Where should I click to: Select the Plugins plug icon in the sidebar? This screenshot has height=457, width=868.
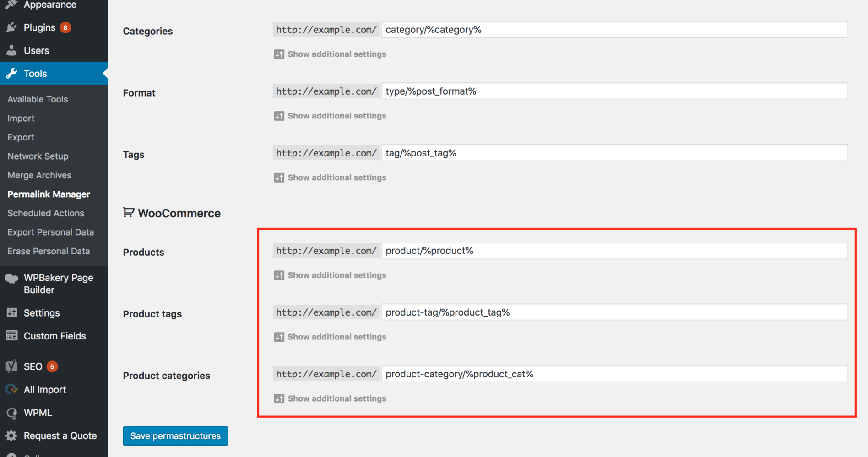(11, 27)
